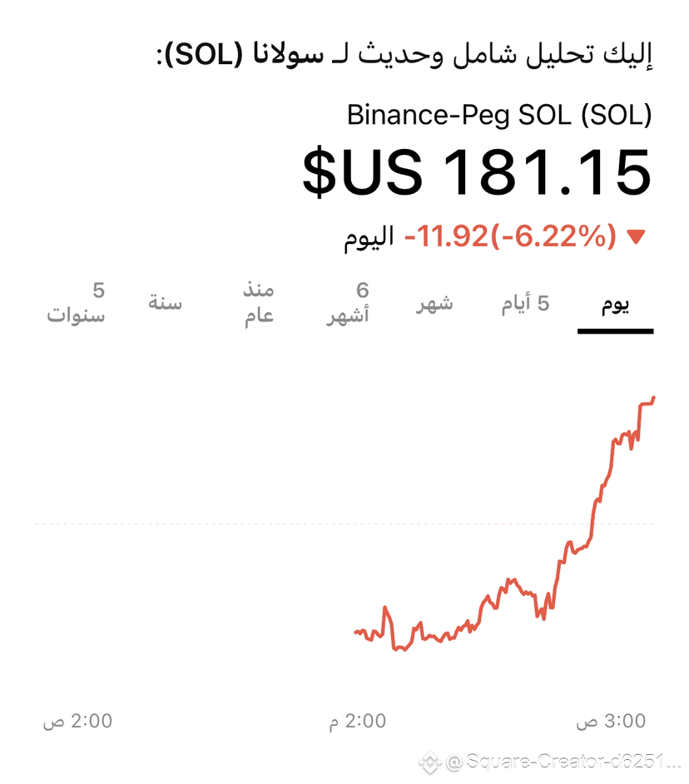Click the 2:00 ص time axis label
The height and width of the screenshot is (784, 689).
pos(77,721)
